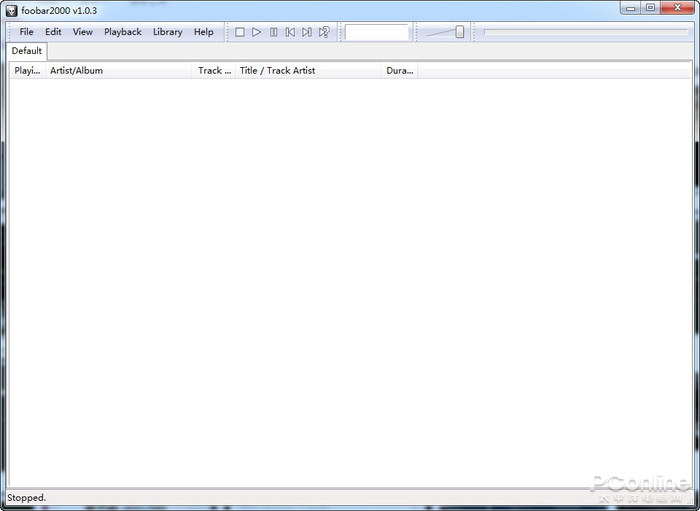
Task: Click the volume slider knob
Action: [459, 32]
